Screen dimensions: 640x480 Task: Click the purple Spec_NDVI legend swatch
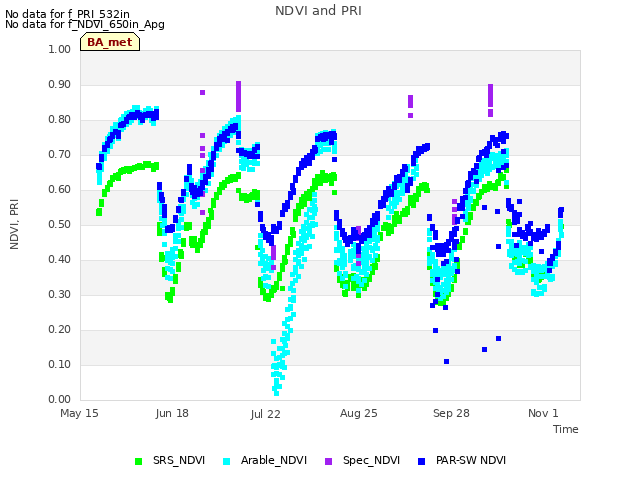(328, 461)
